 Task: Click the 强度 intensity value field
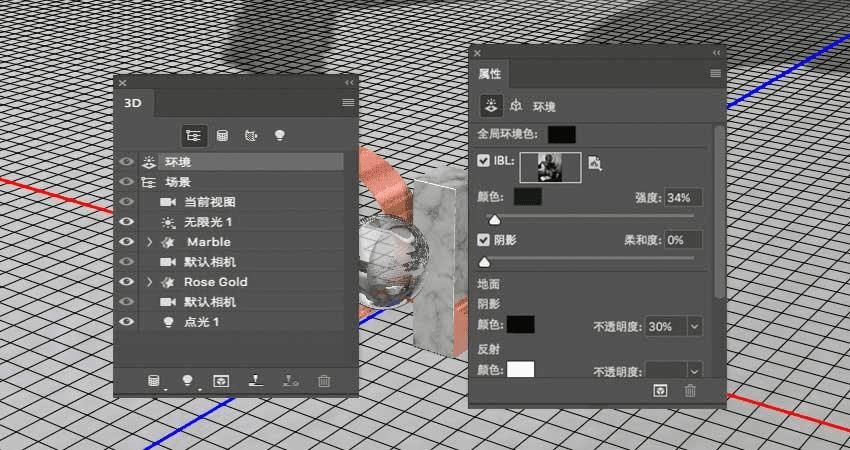coord(684,198)
